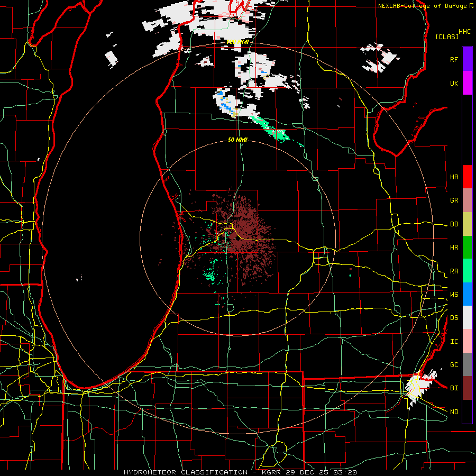Viewport: 476px width, 476px height.
Task: Click the [CLAS] units label
Action: coord(447,36)
